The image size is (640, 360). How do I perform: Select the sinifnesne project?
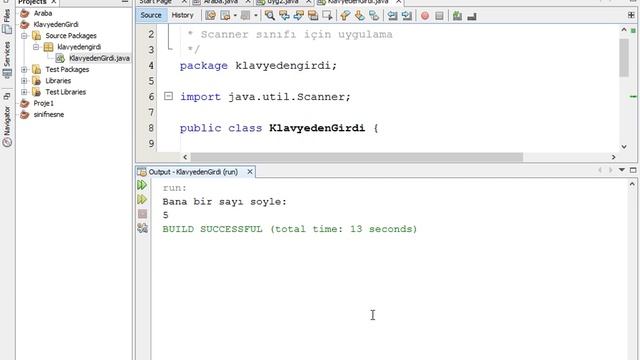point(49,114)
